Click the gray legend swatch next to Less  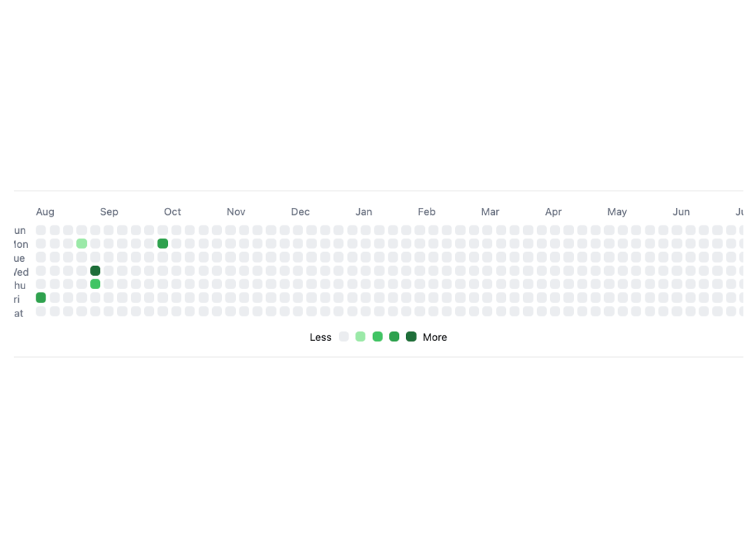click(343, 337)
